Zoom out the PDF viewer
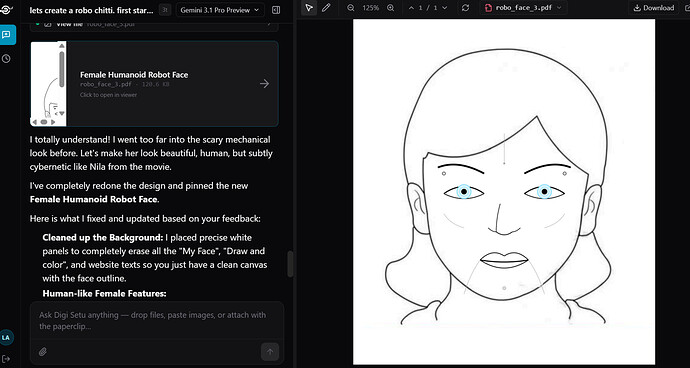 click(x=351, y=7)
